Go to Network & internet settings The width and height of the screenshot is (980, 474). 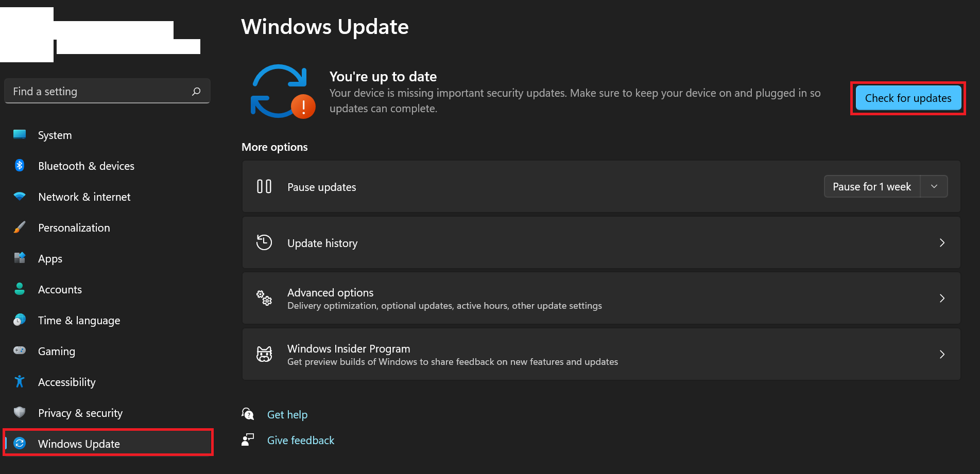pos(107,197)
